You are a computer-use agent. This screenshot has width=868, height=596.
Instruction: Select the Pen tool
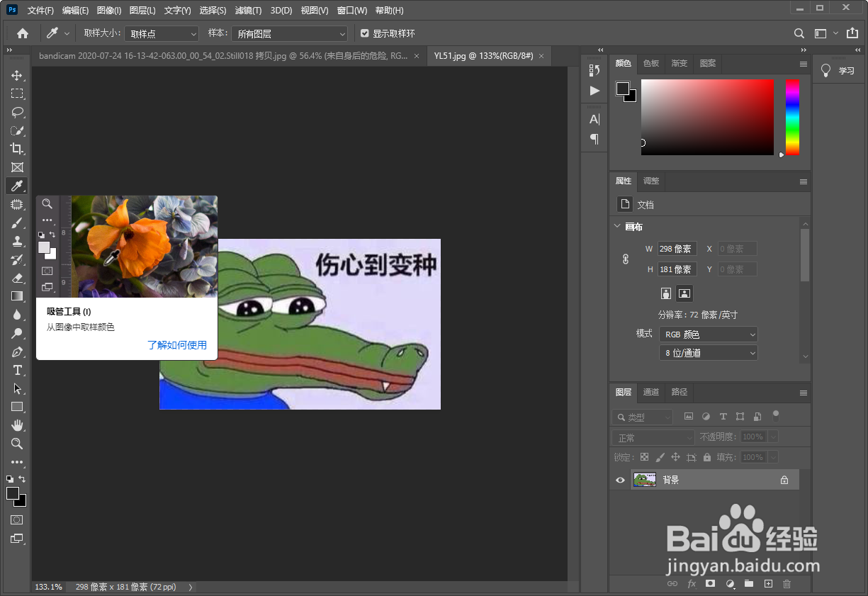[17, 352]
